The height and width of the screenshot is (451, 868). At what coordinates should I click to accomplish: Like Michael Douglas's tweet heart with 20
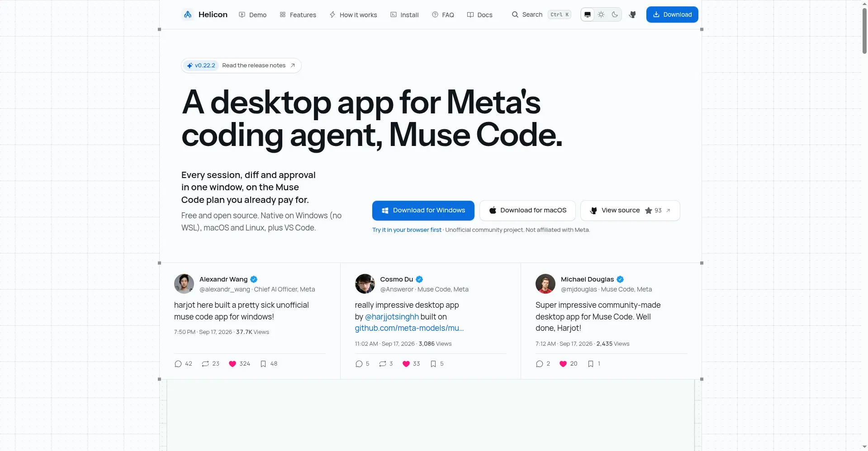pos(563,364)
